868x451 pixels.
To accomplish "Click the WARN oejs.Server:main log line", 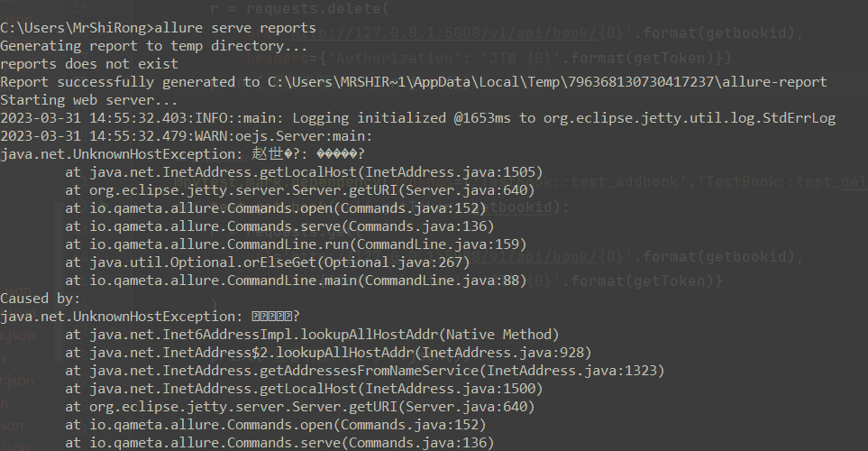I will click(187, 136).
